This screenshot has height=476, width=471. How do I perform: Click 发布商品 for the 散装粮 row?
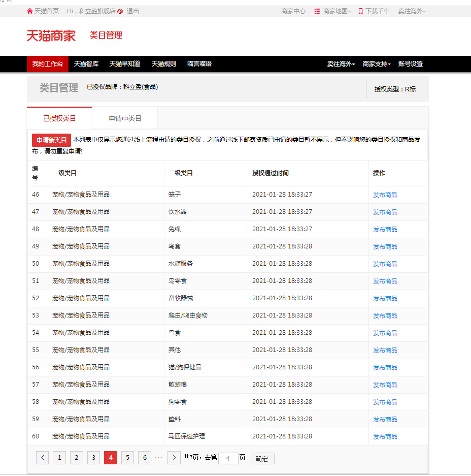point(385,385)
